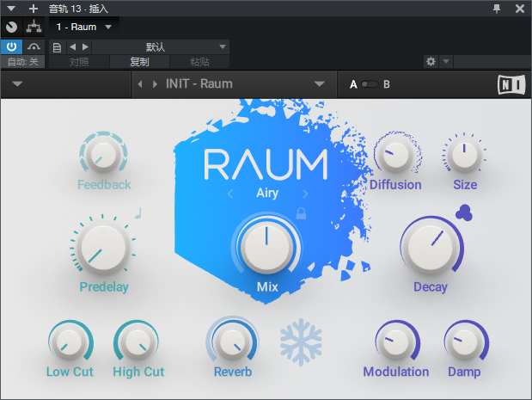Viewport: 532px width, 400px height.
Task: Load previous host preset arrow
Action: 72,46
